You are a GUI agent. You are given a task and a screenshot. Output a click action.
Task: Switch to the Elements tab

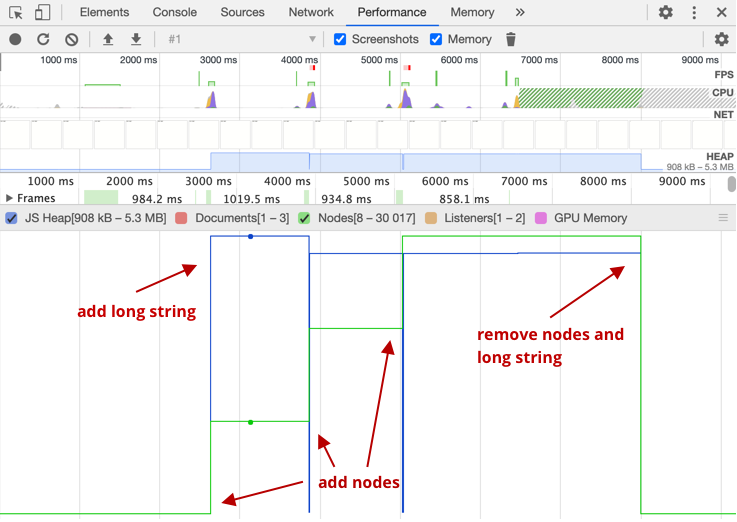[x=104, y=12]
